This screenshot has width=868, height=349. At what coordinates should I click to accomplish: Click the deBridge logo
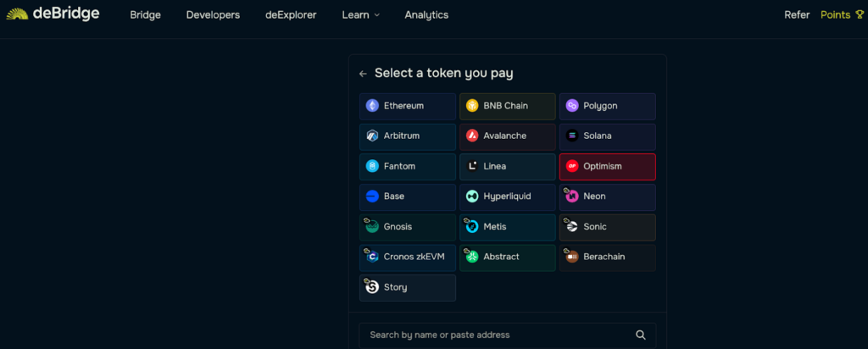(x=53, y=14)
